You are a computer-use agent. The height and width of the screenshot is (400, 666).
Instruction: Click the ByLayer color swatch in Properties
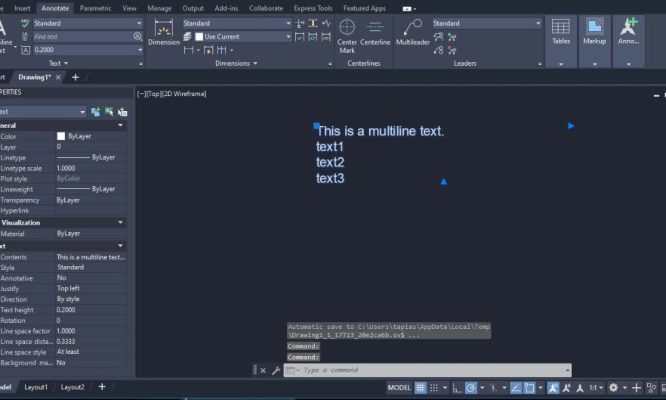tap(61, 136)
